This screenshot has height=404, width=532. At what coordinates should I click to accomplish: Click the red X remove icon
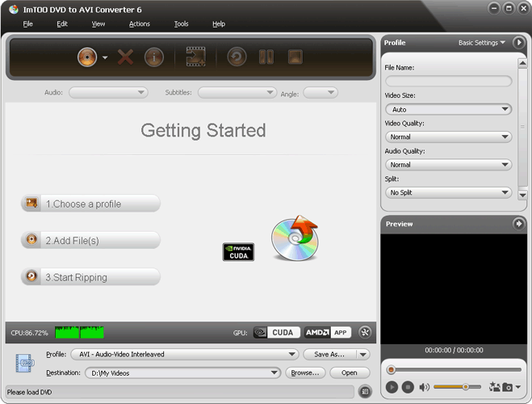point(125,57)
